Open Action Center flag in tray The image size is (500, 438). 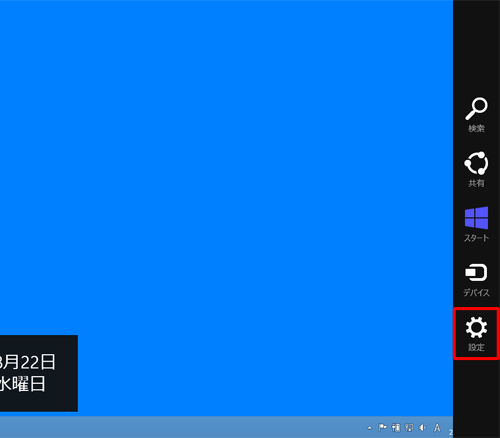point(382,427)
